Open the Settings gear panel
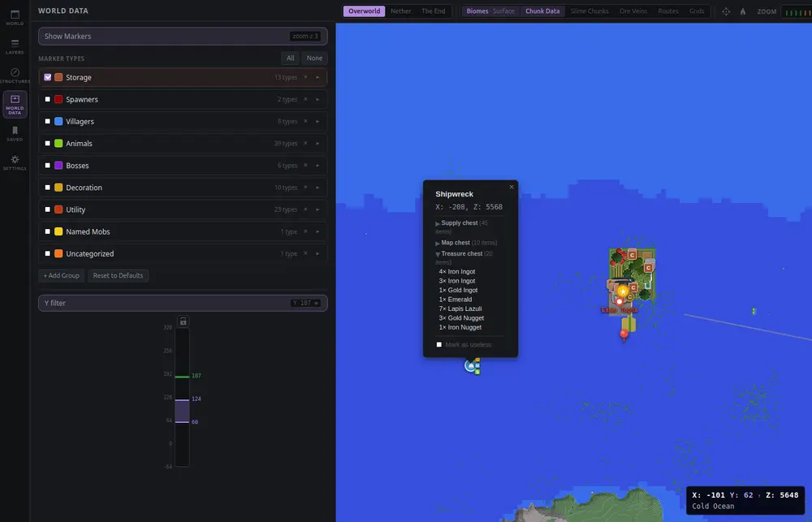Viewport: 812px width, 522px height. pos(15,162)
